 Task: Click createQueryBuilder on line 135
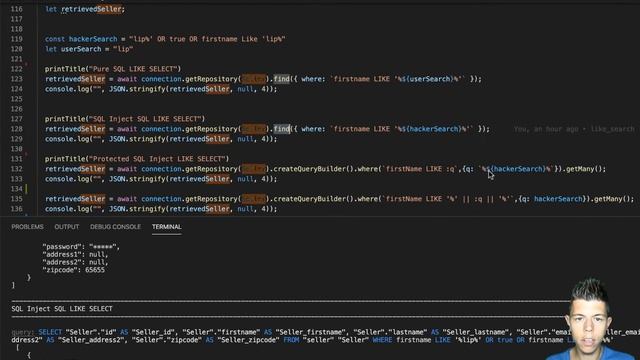click(309, 199)
